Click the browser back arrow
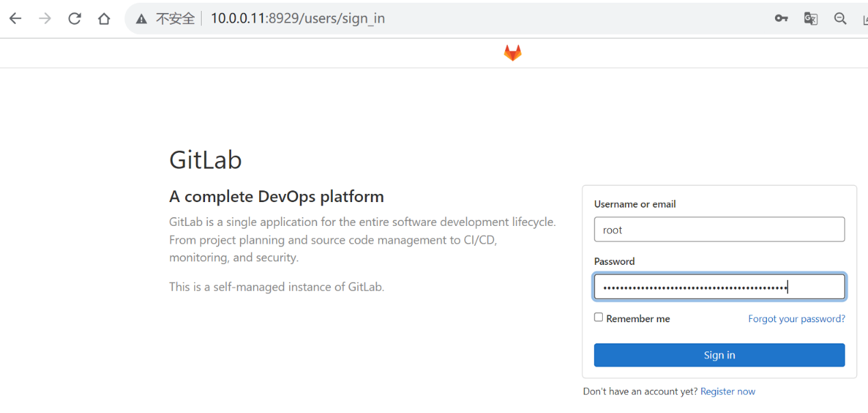This screenshot has height=413, width=868. click(15, 18)
